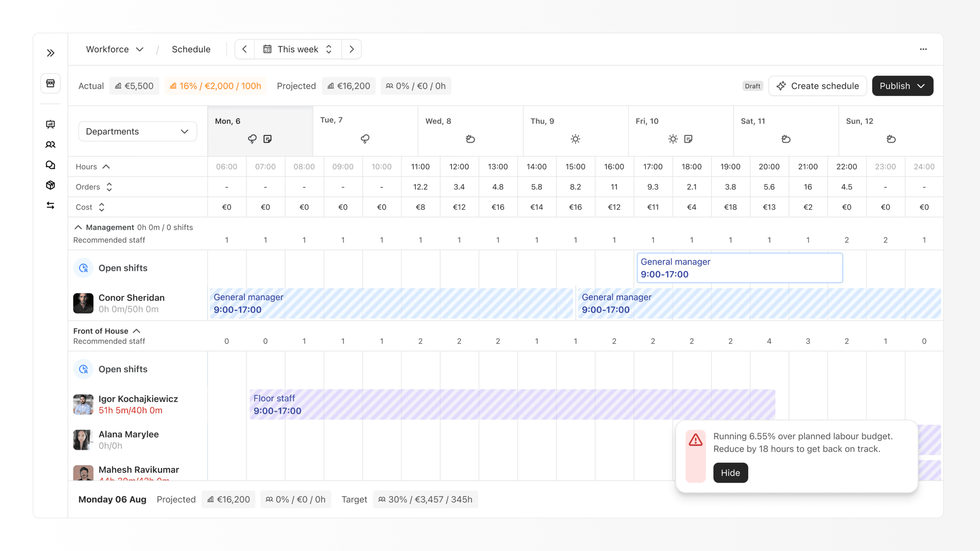Click Saturday's cloudy weather icon
Viewport: 980px width, 551px height.
(786, 139)
